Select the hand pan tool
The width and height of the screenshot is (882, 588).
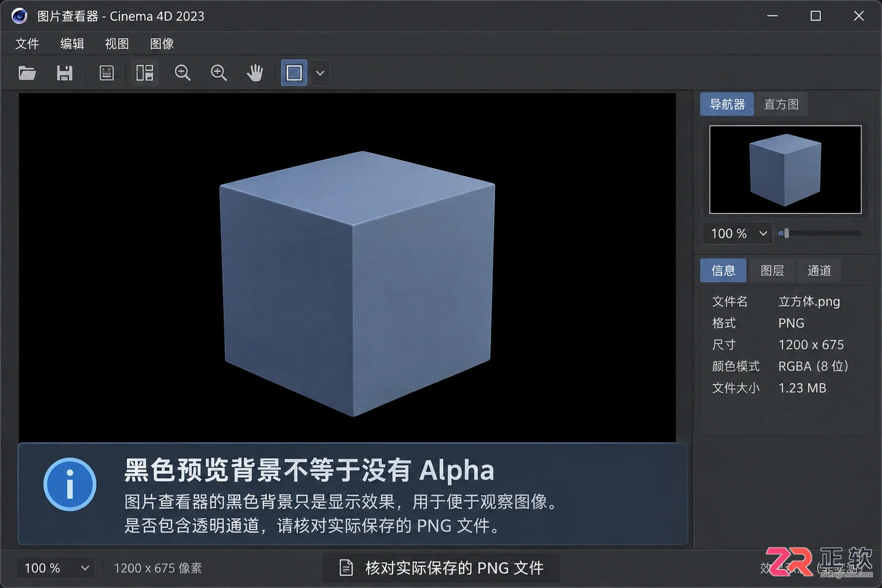(255, 73)
